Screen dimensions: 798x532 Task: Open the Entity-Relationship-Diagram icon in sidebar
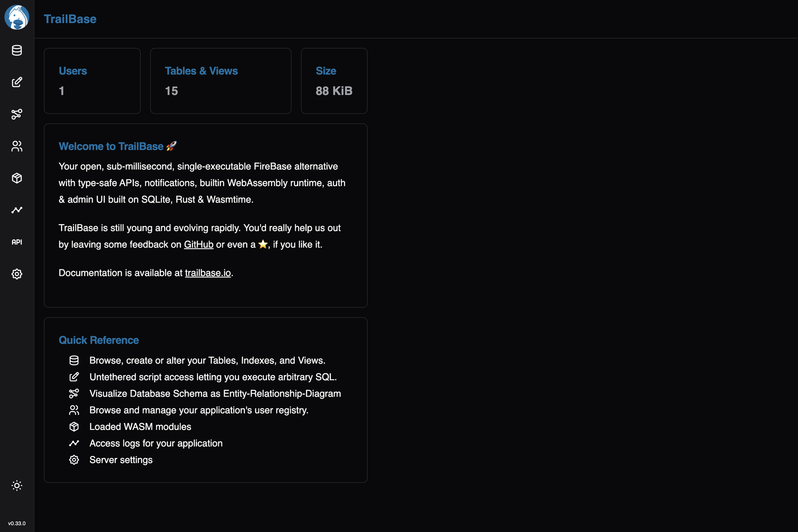click(17, 114)
